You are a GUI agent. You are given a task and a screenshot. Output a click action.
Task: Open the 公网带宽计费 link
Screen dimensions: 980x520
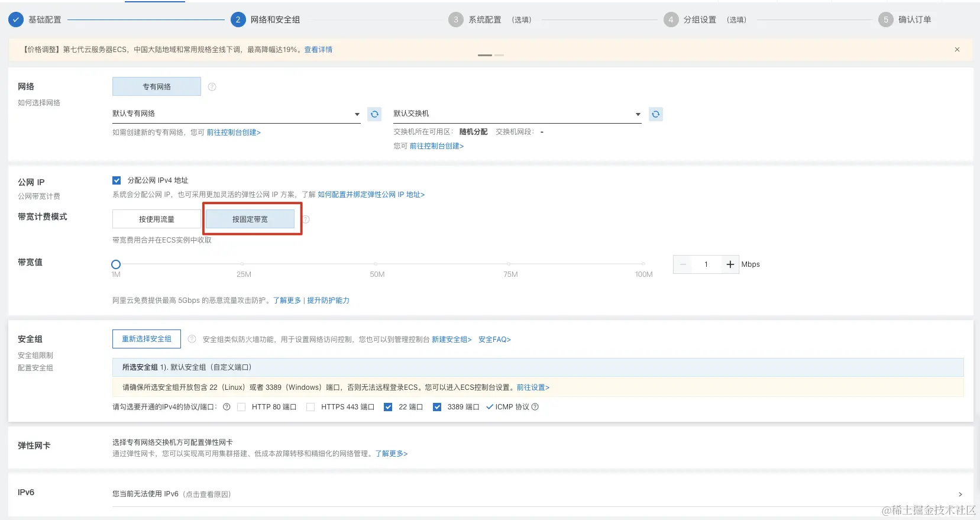(x=39, y=196)
